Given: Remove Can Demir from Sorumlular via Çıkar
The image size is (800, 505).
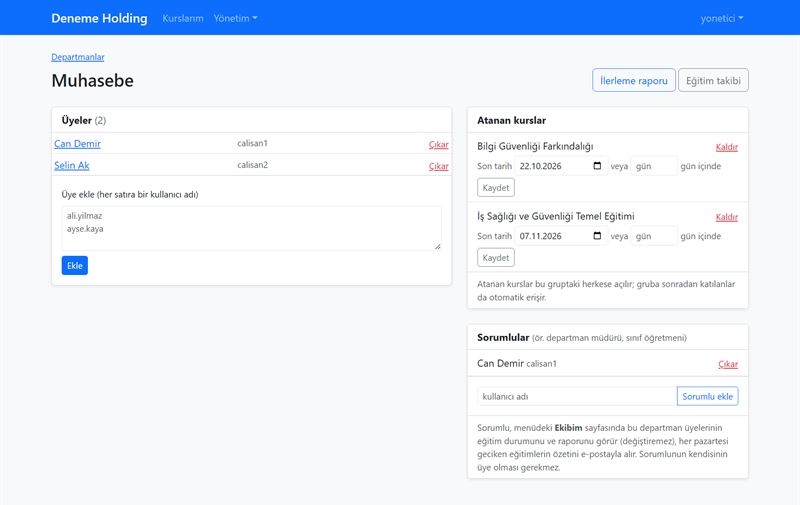Looking at the screenshot, I should point(728,364).
